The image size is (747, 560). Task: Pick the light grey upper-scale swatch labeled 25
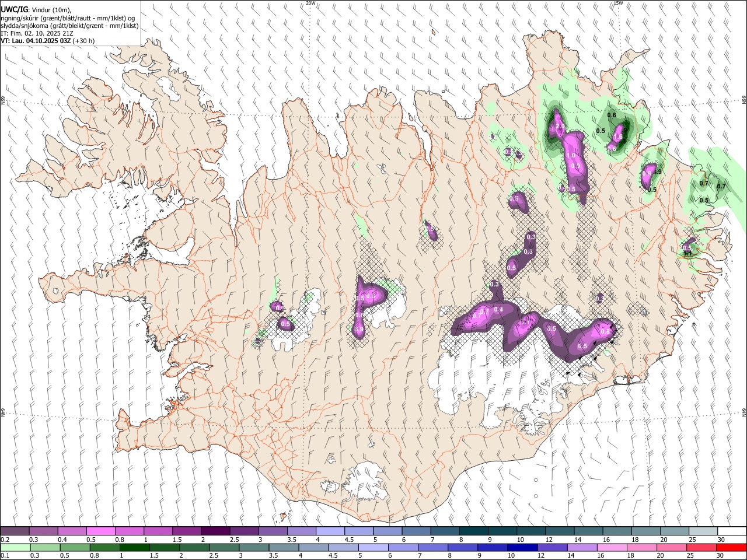[703, 531]
